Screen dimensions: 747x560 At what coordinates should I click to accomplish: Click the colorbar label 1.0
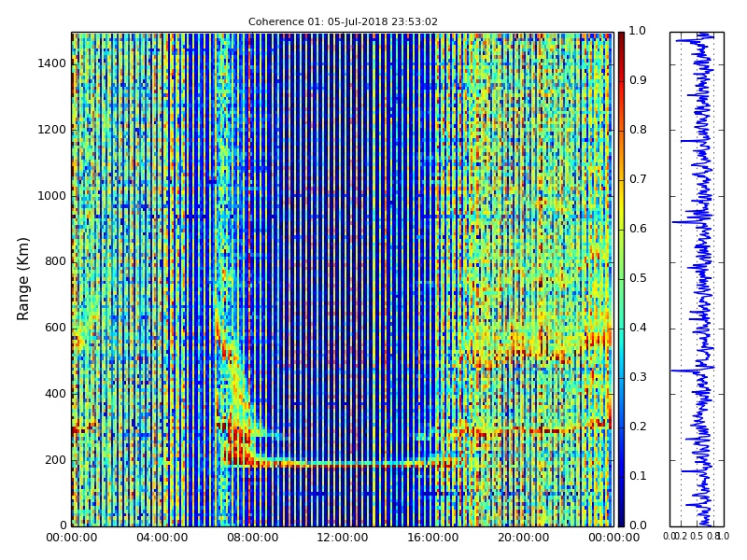(x=638, y=31)
